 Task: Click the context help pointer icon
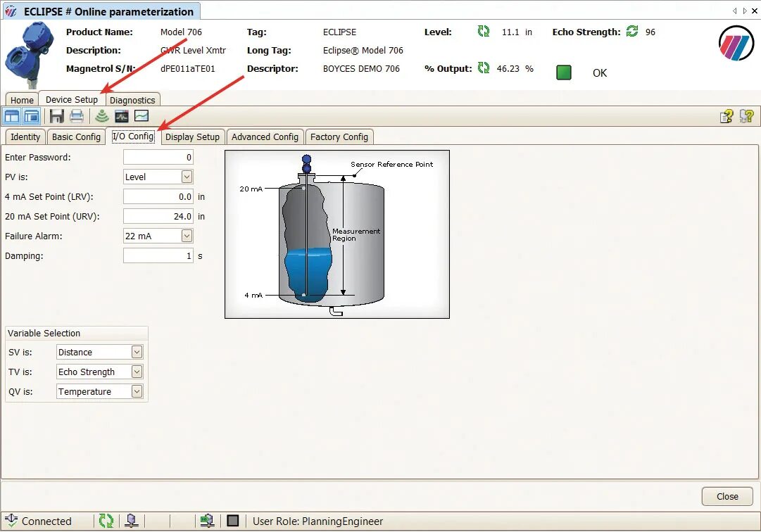click(746, 116)
